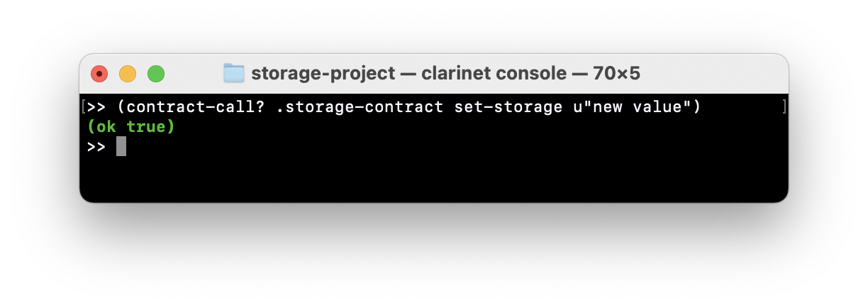Click the green zoom window button
Viewport: 868px width, 308px height.
(x=156, y=73)
